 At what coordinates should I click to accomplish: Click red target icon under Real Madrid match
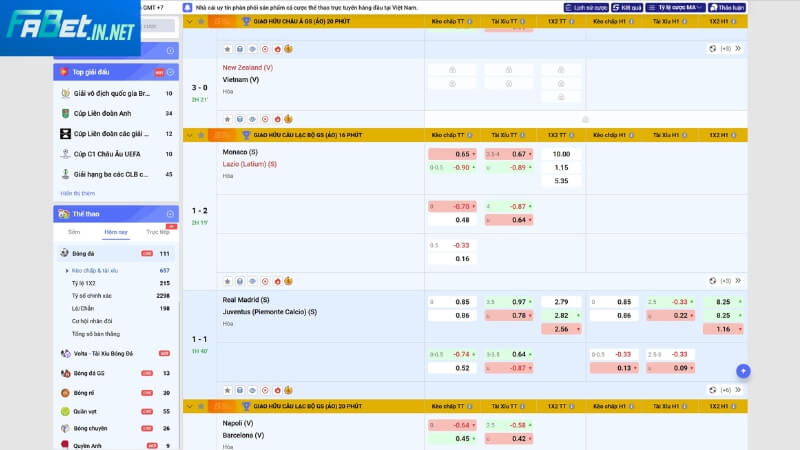tap(265, 390)
